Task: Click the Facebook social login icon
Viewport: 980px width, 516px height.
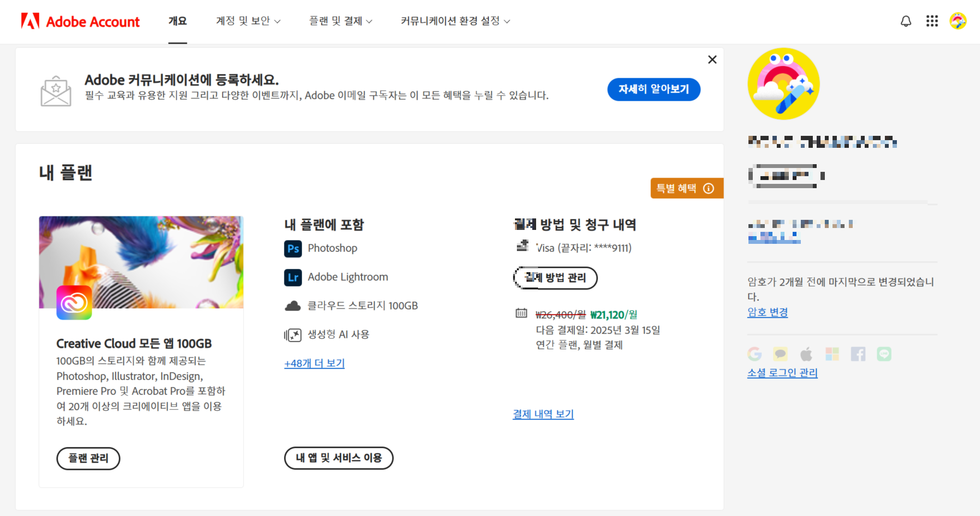Action: coord(858,354)
